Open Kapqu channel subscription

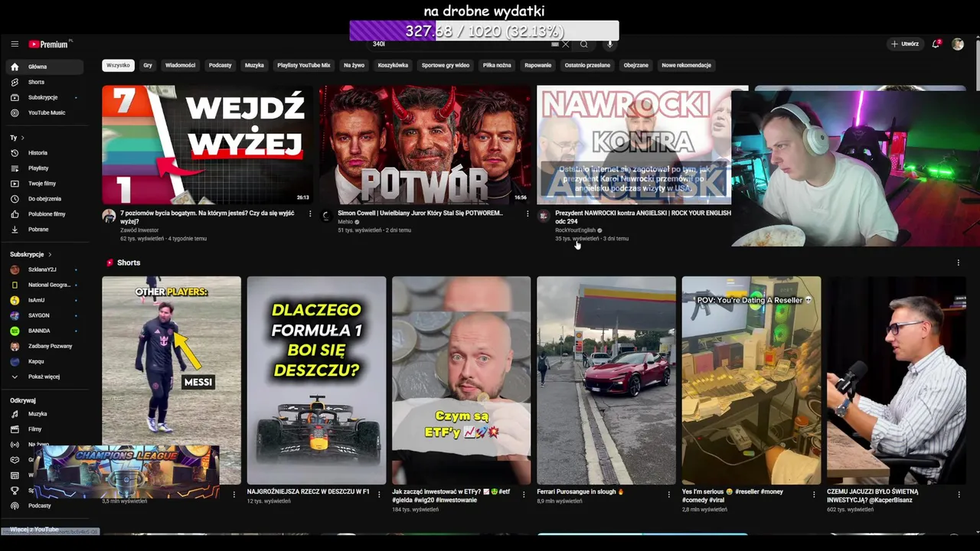[46, 361]
